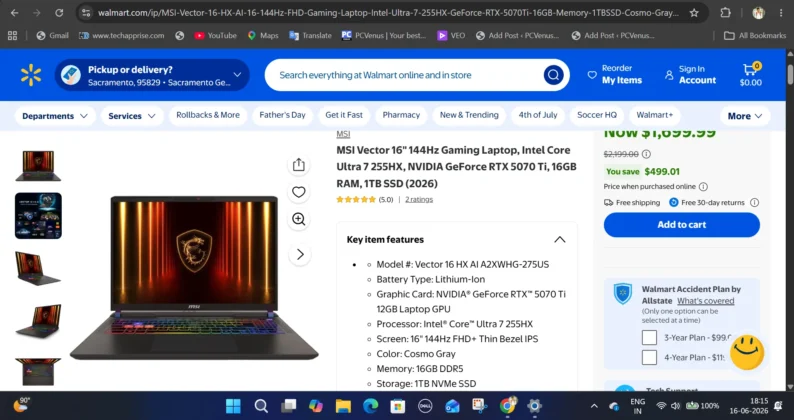Launch Microsoft Edge from taskbar
The width and height of the screenshot is (794, 420).
[x=371, y=406]
